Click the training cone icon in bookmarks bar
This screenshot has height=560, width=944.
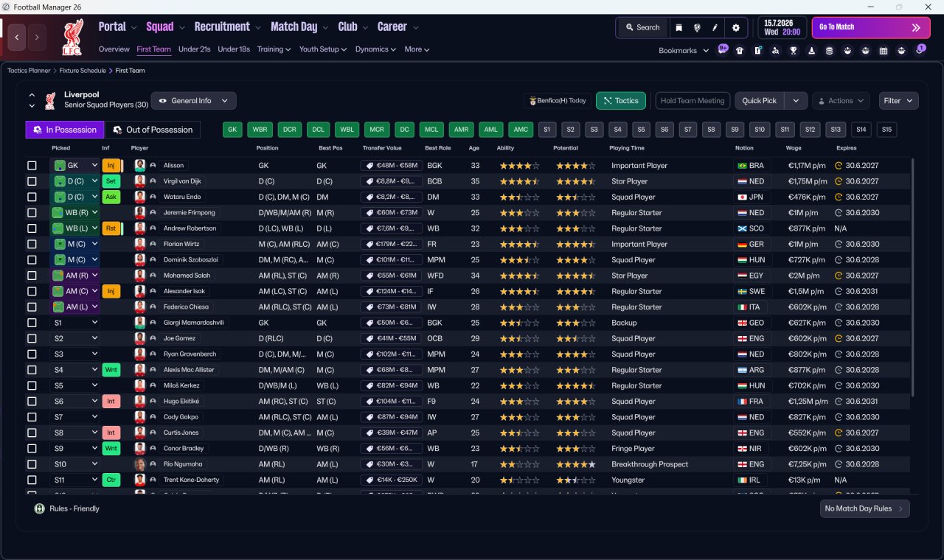point(812,51)
